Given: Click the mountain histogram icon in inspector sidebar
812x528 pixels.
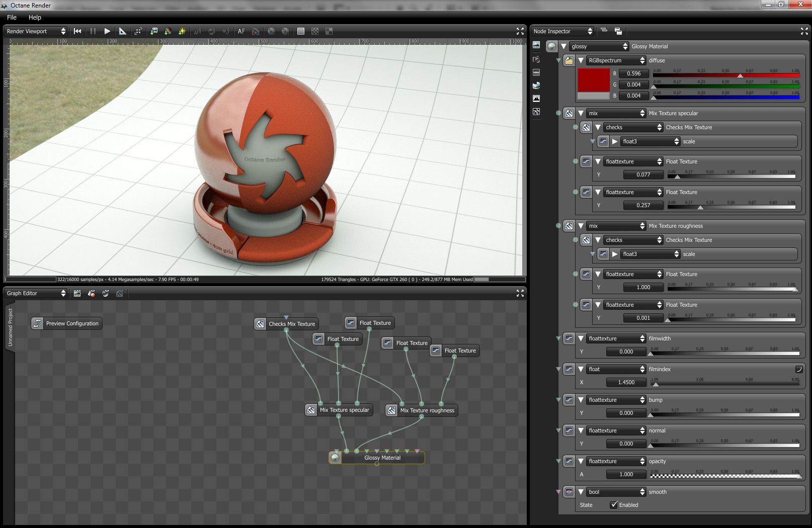Looking at the screenshot, I should click(x=536, y=99).
